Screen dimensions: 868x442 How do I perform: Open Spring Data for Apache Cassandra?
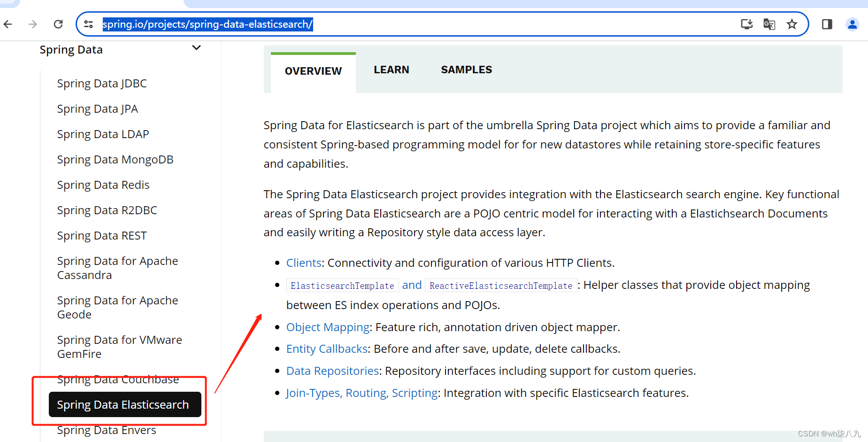click(117, 268)
